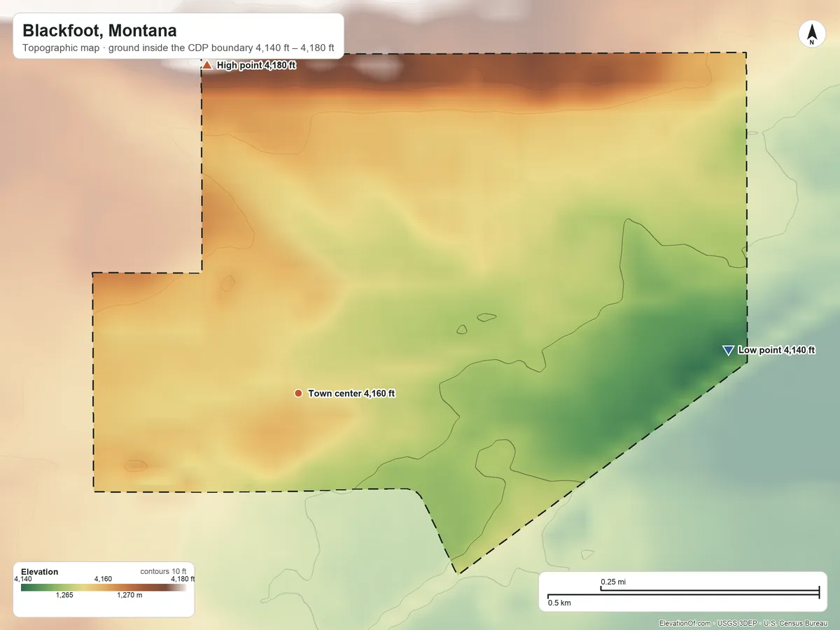Click the '1,270 m' legend value
Viewport: 840px width, 630px height.
pos(129,596)
